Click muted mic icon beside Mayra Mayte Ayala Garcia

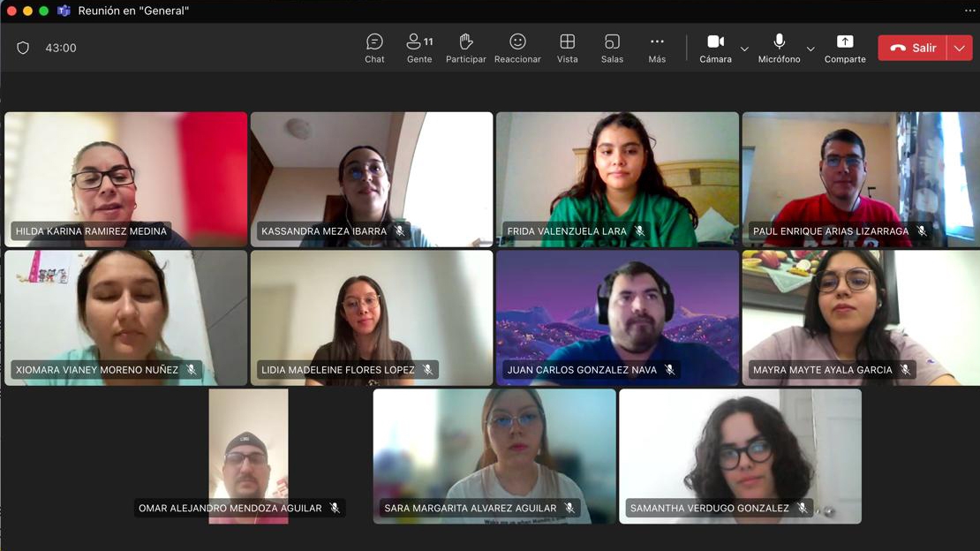coord(906,370)
